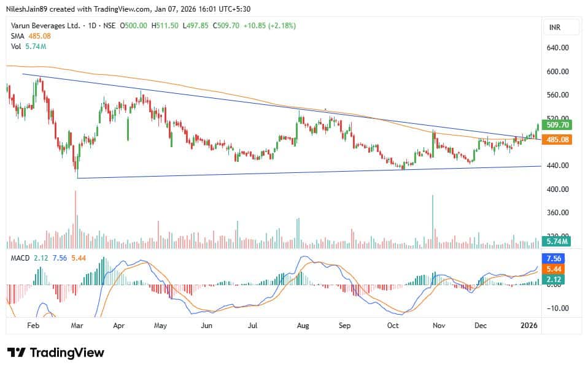Click the MACD line value 7.56 in legend
588x371 pixels.
(x=60, y=258)
